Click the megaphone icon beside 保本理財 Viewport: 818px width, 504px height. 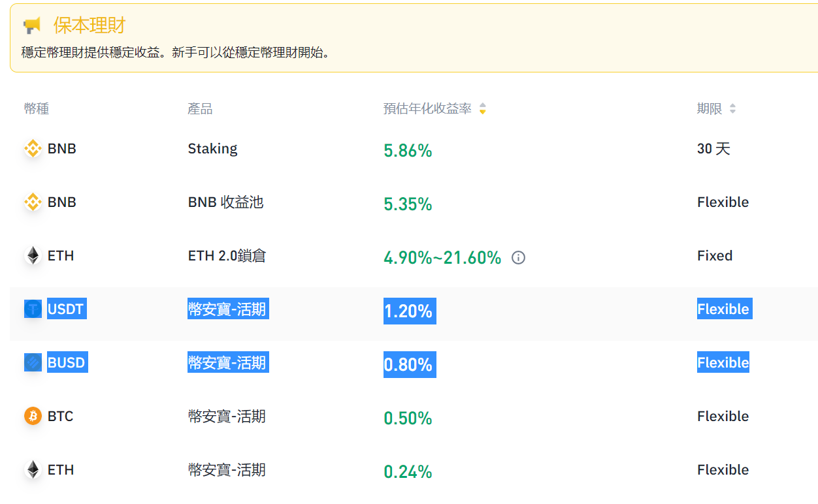click(x=31, y=26)
